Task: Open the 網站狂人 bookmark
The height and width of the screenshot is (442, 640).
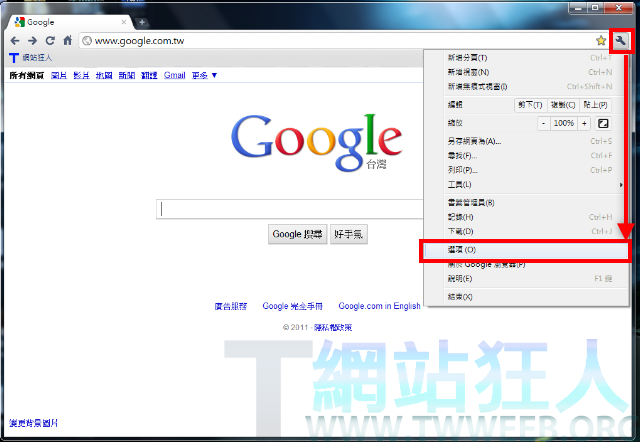Action: click(x=31, y=58)
